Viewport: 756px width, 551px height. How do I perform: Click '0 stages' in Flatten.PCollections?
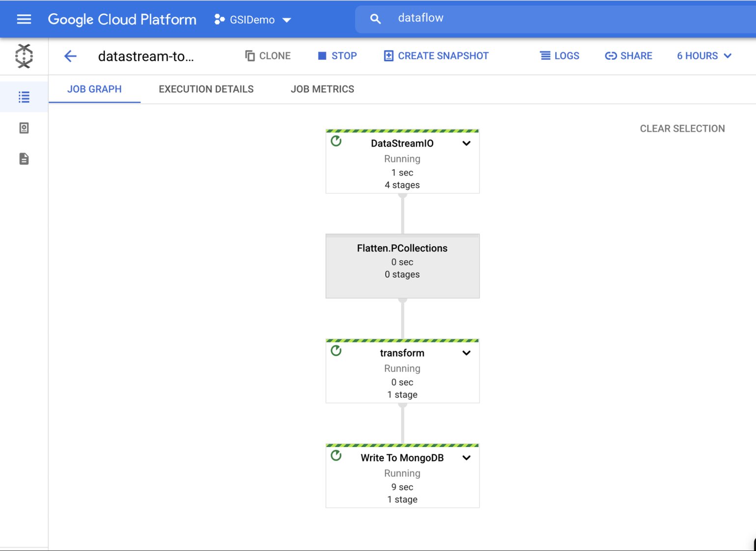click(402, 274)
